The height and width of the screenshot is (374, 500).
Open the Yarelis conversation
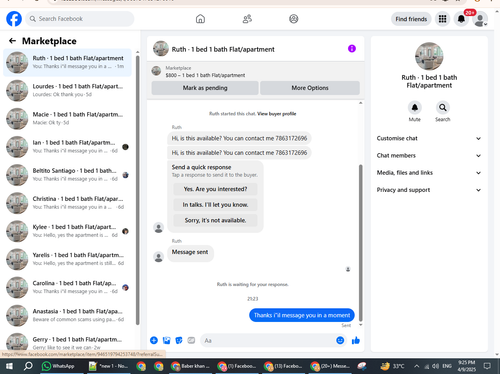pos(67,259)
